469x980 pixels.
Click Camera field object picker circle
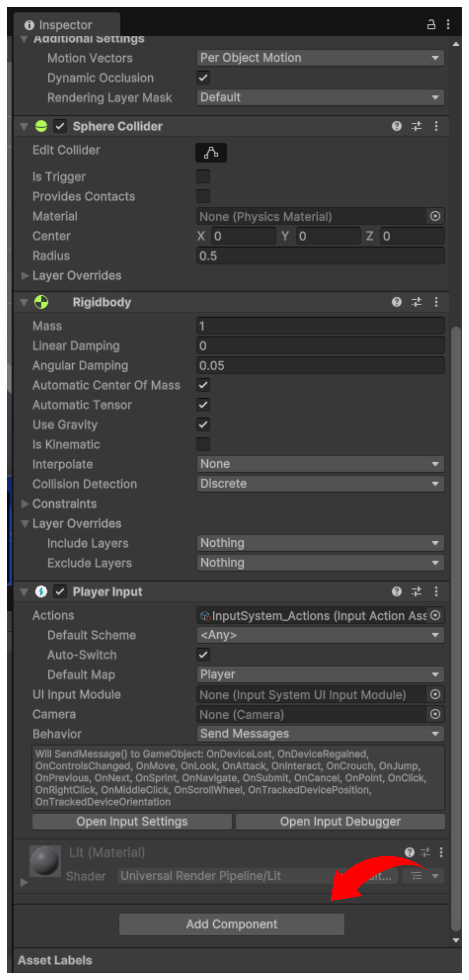[435, 714]
